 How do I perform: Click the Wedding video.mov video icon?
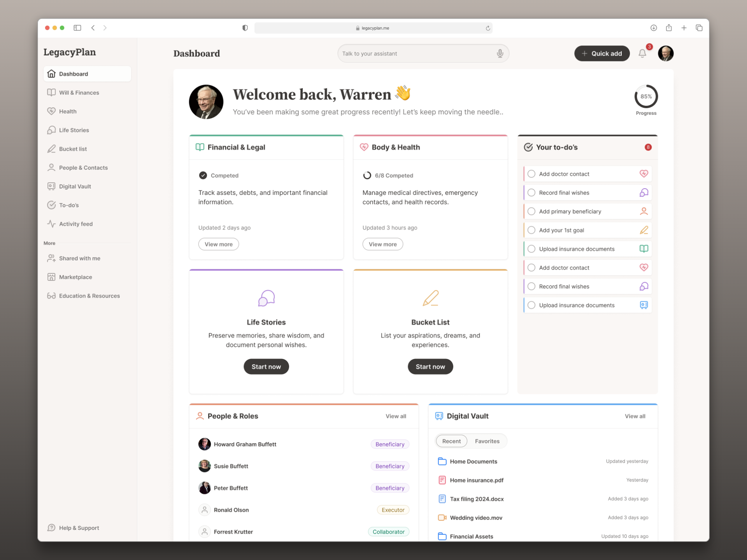tap(442, 518)
